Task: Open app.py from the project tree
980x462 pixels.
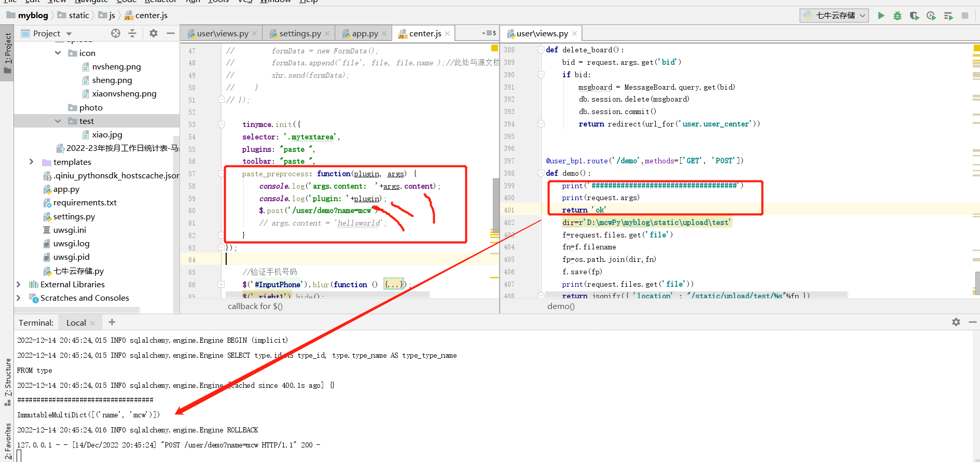Action: pyautogui.click(x=66, y=189)
